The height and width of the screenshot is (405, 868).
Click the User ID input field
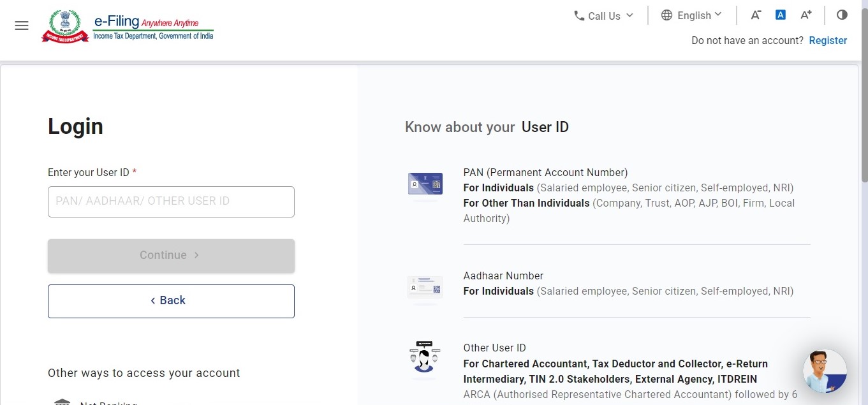(x=171, y=202)
